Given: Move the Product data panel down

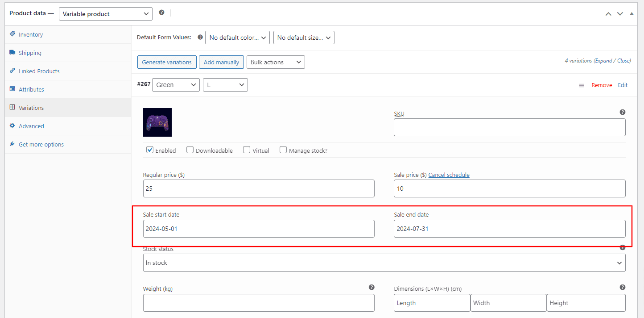Looking at the screenshot, I should point(620,14).
